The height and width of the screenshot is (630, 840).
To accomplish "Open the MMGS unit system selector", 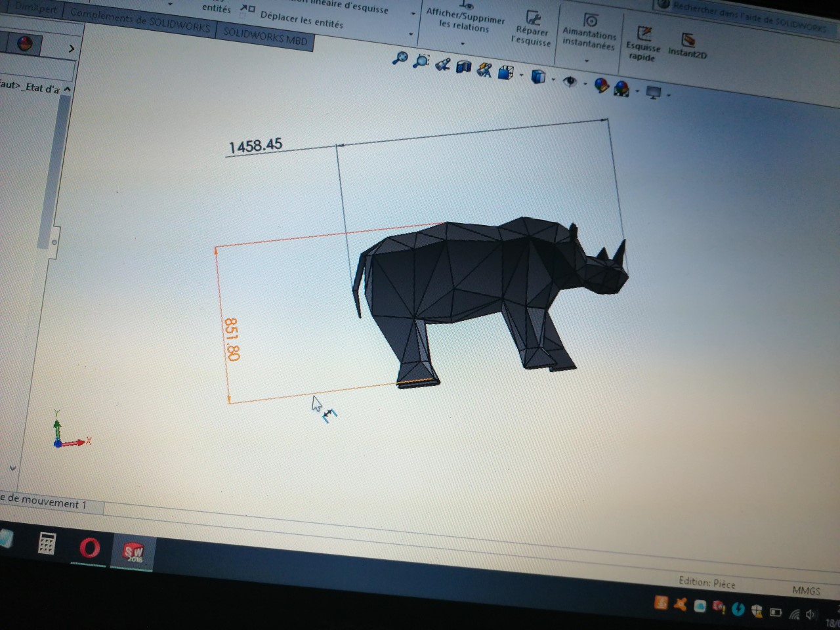I will (x=806, y=590).
